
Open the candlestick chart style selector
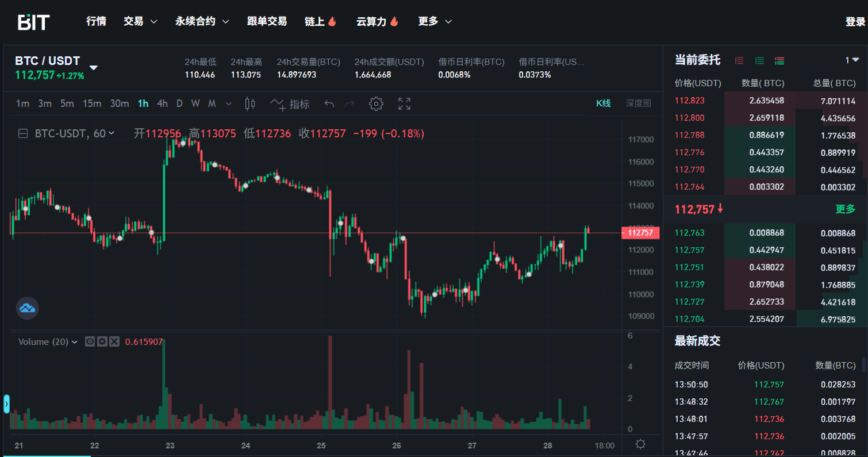(x=250, y=104)
